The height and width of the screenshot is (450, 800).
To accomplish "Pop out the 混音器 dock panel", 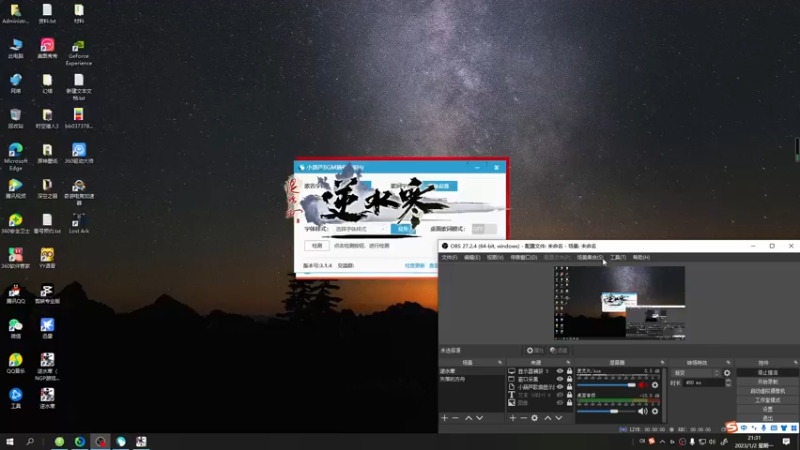I will pos(662,362).
